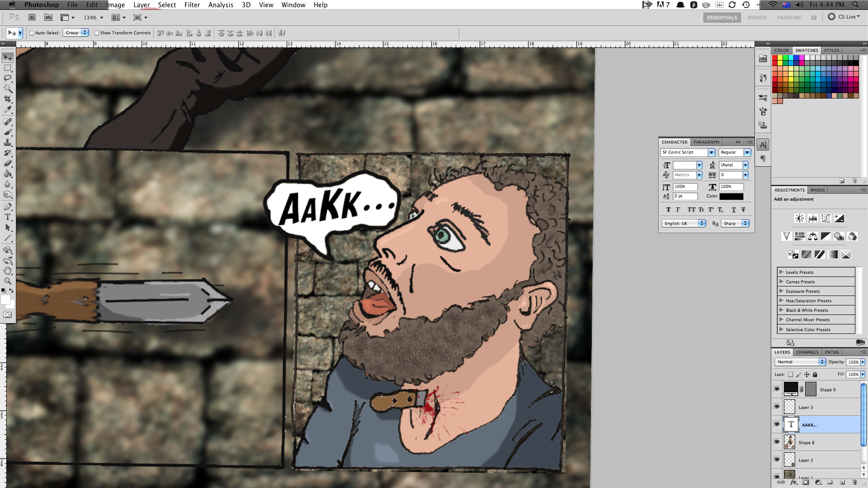This screenshot has width=868, height=488.
Task: Apply Underline text style button
Action: [x=733, y=210]
